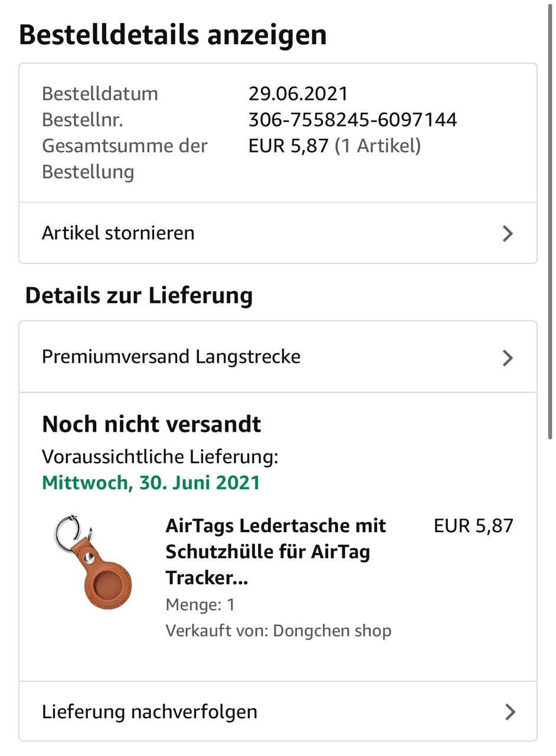Click the Bestelldetails anzeigen page heading
This screenshot has height=756, width=556.
tap(173, 34)
